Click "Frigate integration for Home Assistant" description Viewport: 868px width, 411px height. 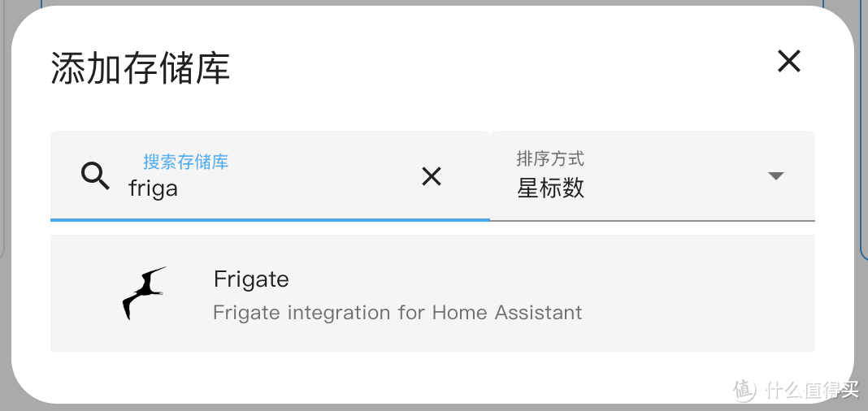click(x=397, y=313)
